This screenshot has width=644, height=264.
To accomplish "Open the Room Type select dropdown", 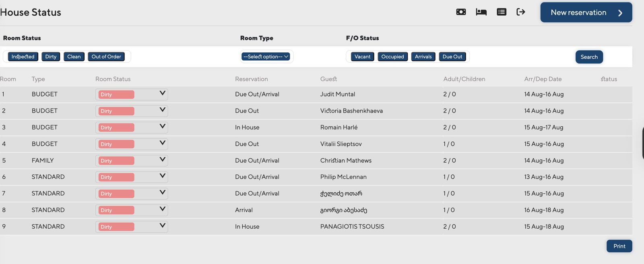I will coord(266,57).
